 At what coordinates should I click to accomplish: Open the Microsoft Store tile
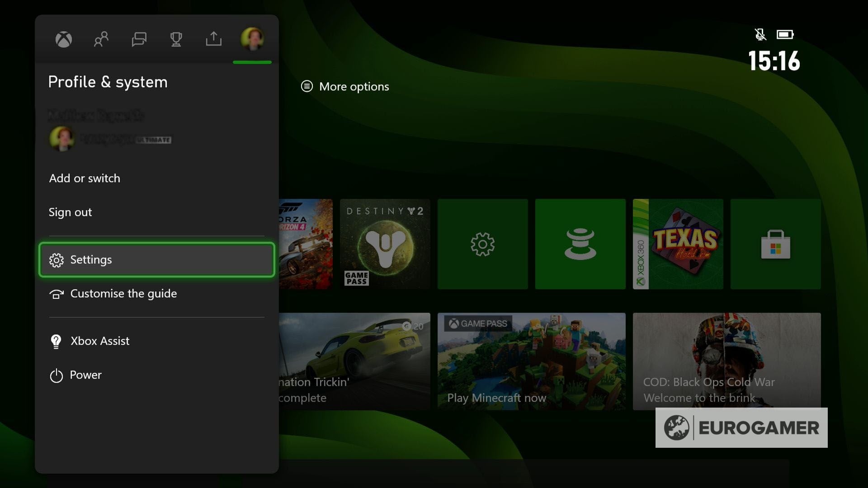point(775,244)
